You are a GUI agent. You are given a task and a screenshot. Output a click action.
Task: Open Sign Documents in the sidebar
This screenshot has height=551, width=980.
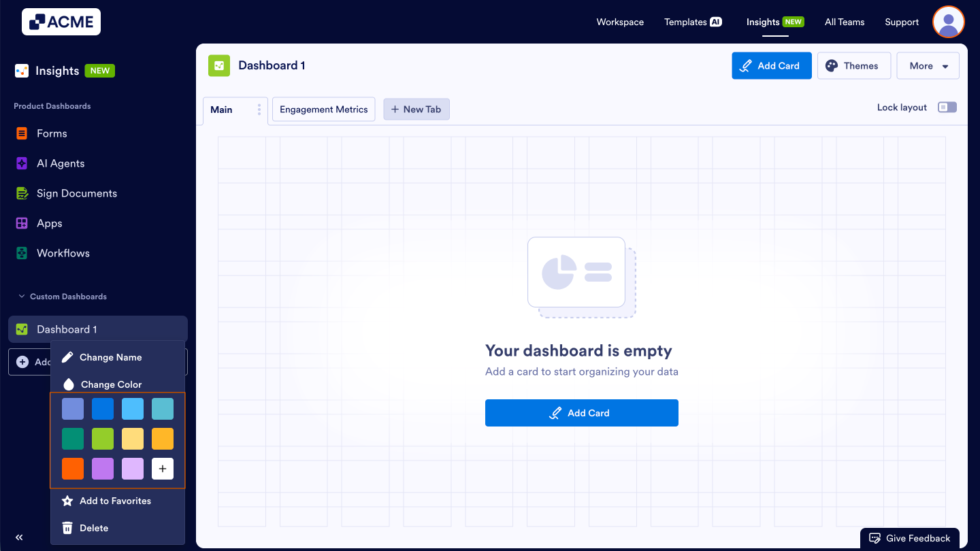[75, 193]
